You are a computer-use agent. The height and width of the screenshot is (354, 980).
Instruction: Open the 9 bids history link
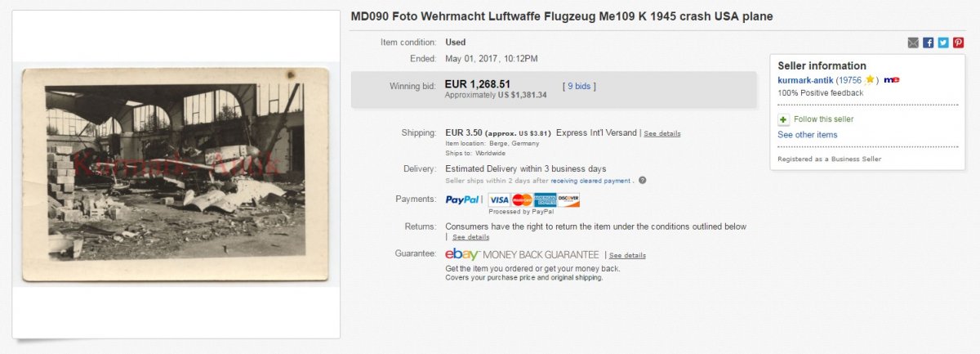(580, 86)
